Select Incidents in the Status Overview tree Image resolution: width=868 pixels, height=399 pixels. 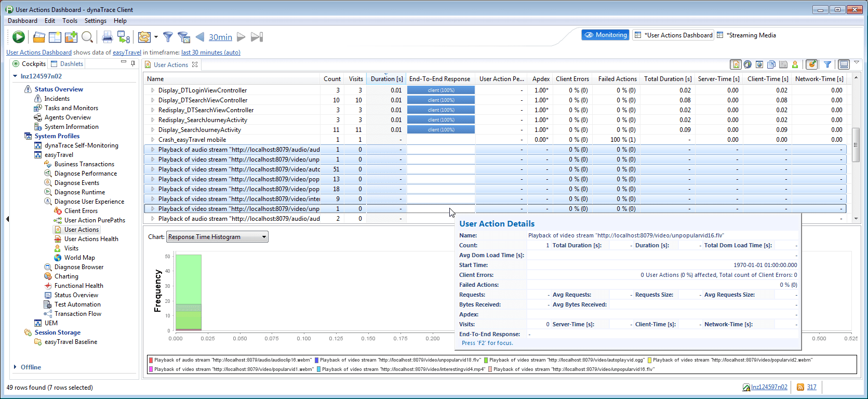pos(57,99)
